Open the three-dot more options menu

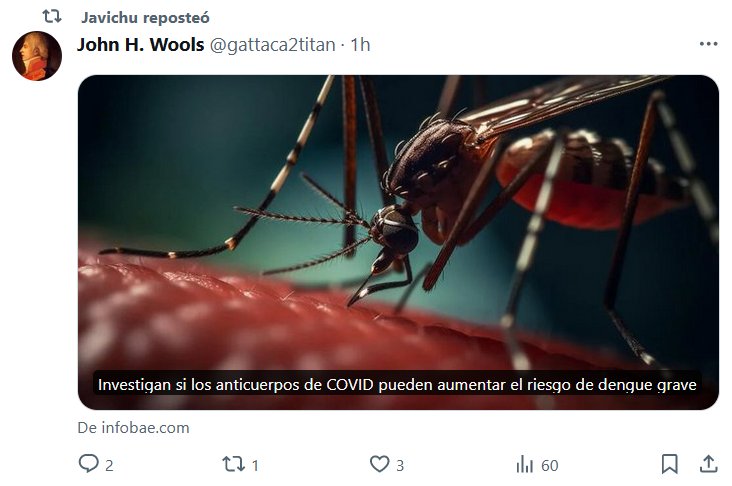pyautogui.click(x=708, y=44)
